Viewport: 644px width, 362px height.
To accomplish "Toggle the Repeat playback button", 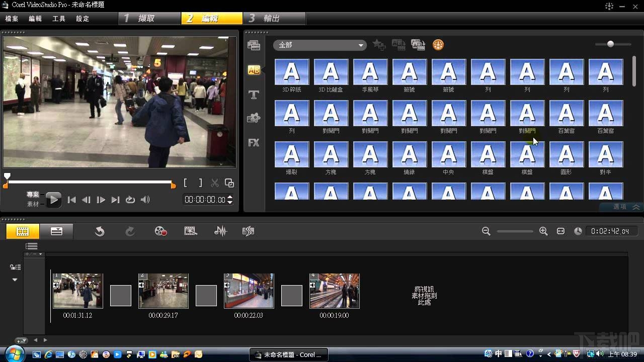I will (130, 200).
